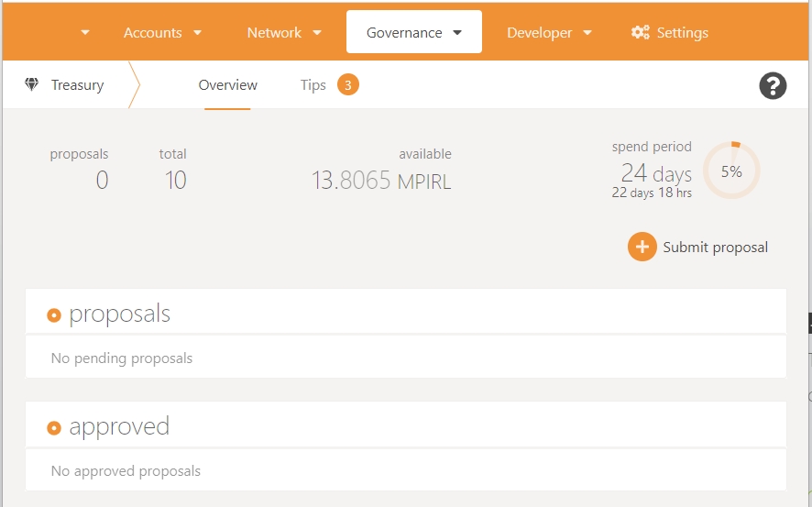Click the Settings gear icon
Viewport: 812px width, 507px height.
click(x=640, y=32)
